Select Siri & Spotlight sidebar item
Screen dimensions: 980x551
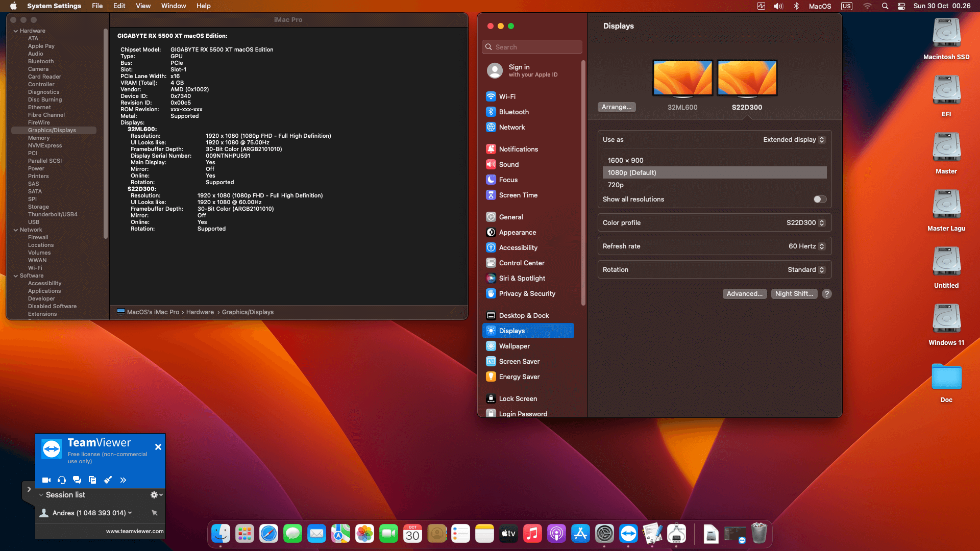point(522,278)
